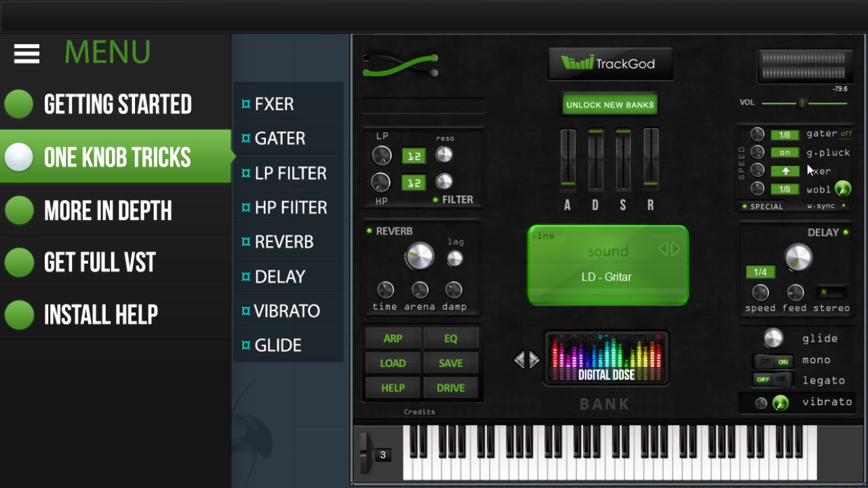Click the large delay knob
The image size is (868, 488).
tap(798, 258)
